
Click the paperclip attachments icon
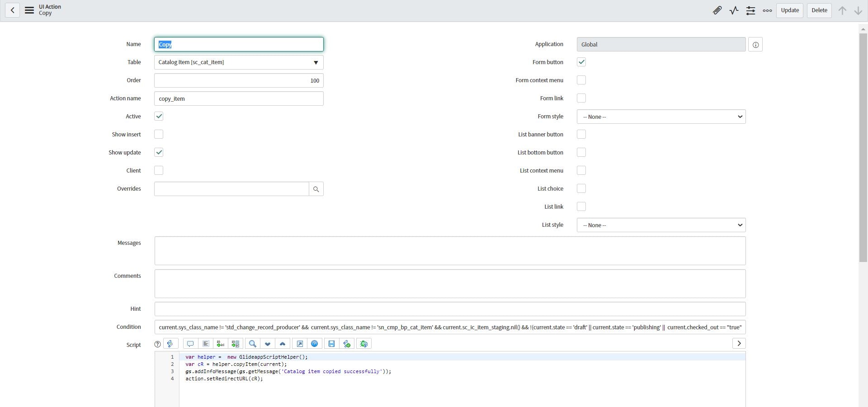tap(717, 10)
